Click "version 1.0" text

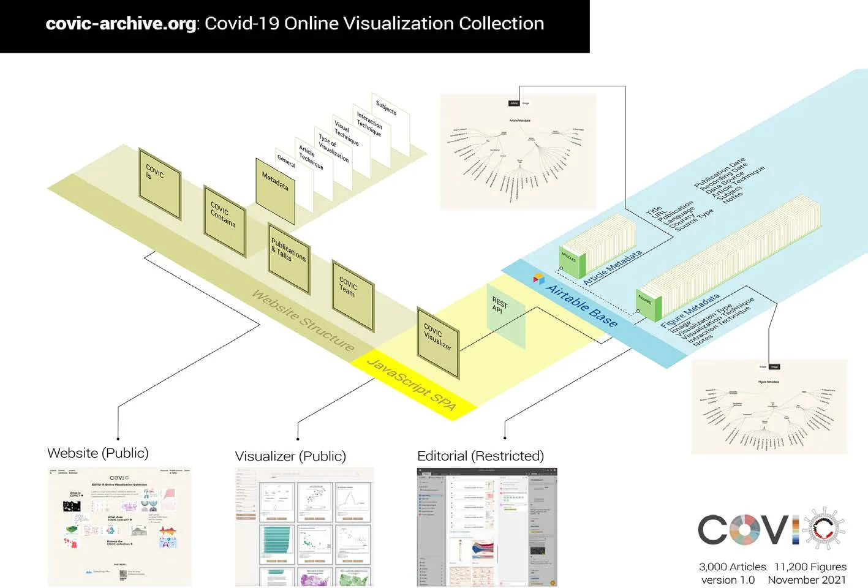(728, 580)
